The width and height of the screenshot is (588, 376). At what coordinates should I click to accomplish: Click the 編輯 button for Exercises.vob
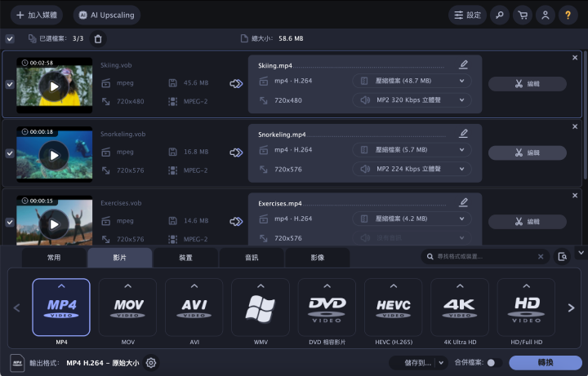click(x=528, y=222)
